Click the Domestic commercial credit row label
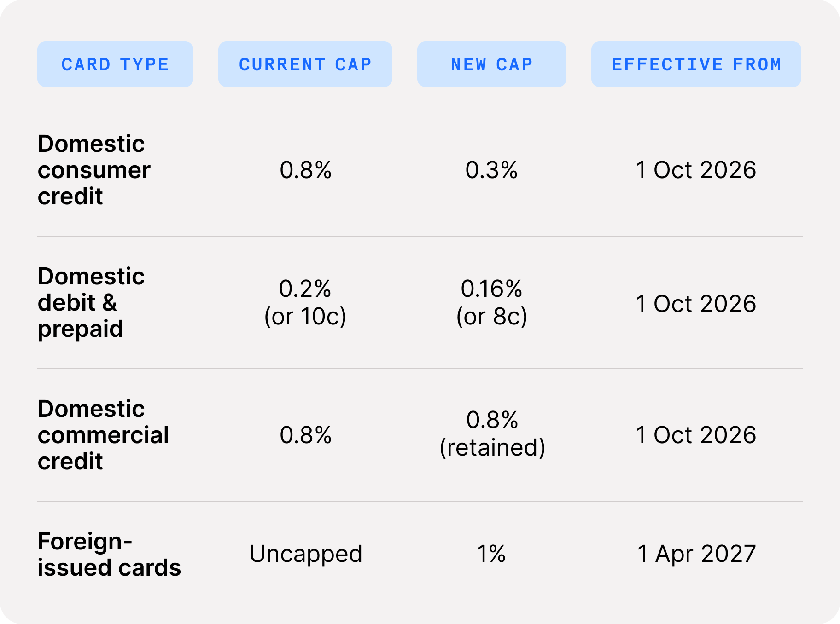 pyautogui.click(x=103, y=435)
